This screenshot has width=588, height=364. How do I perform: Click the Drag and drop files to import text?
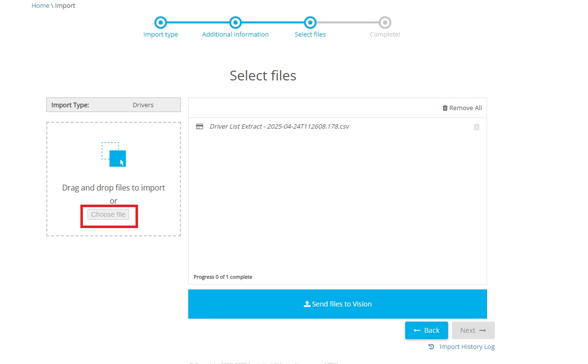[114, 188]
